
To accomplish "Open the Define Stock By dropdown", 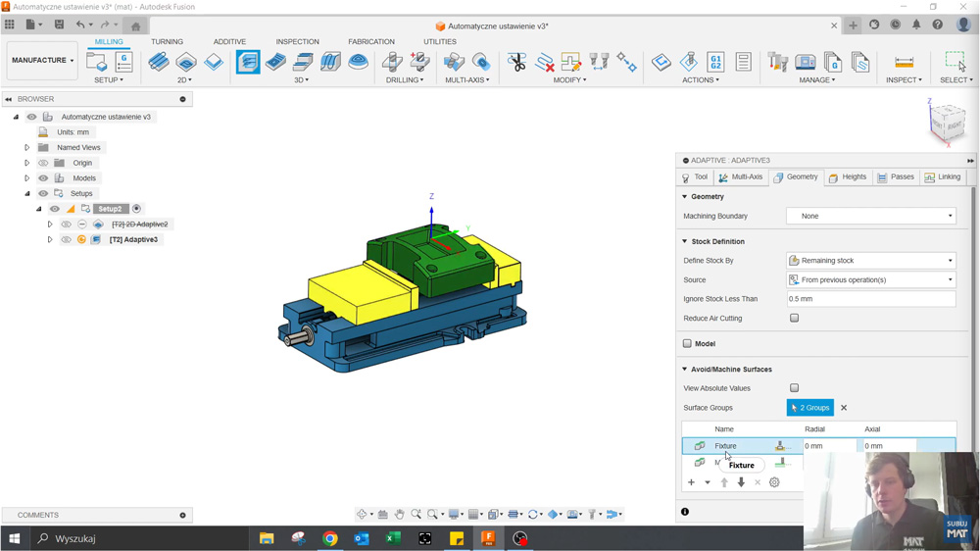I will point(870,261).
